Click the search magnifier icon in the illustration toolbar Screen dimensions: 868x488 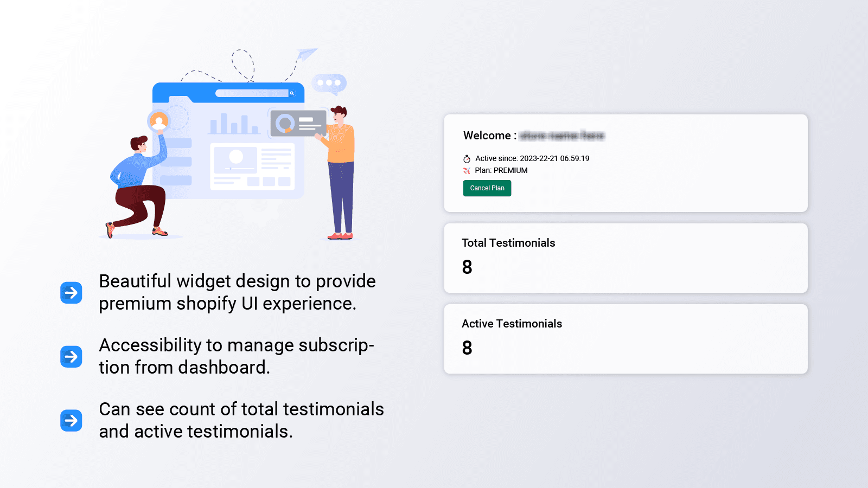pyautogui.click(x=293, y=93)
